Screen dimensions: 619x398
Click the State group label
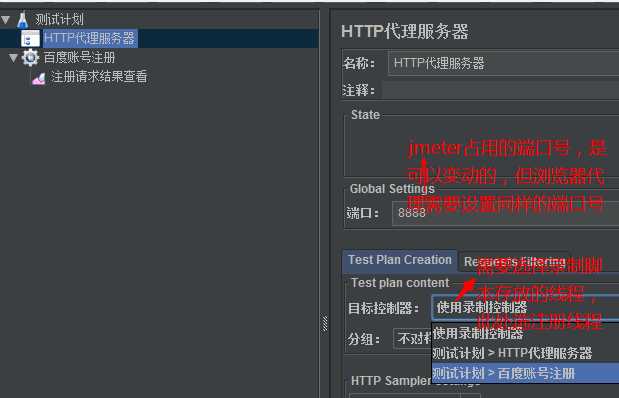coord(365,115)
